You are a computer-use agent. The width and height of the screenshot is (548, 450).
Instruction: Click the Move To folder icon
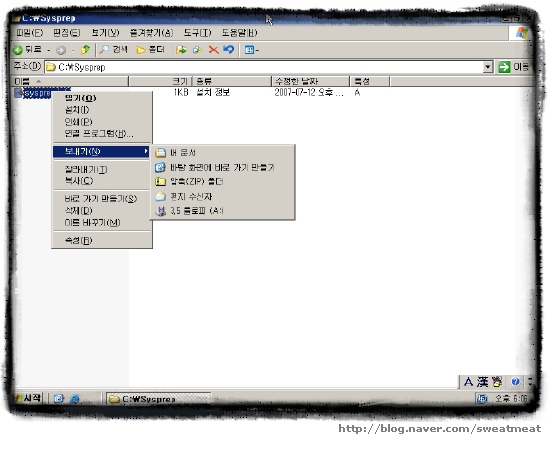click(x=181, y=50)
